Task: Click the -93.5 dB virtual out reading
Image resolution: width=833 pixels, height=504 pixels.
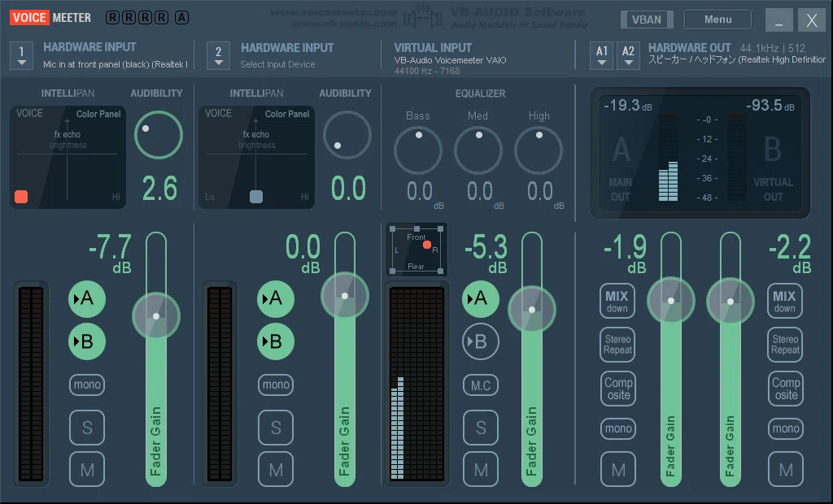Action: click(770, 106)
